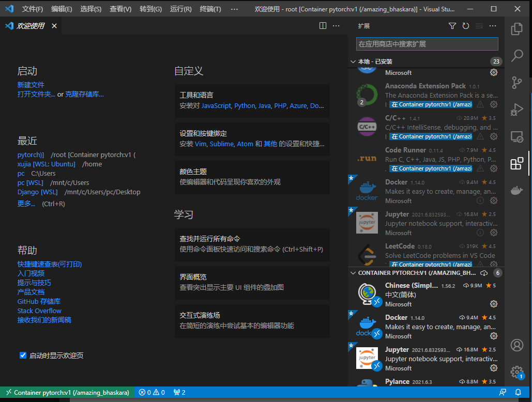Open the GitHub repository help link
The height and width of the screenshot is (402, 532).
pos(39,301)
